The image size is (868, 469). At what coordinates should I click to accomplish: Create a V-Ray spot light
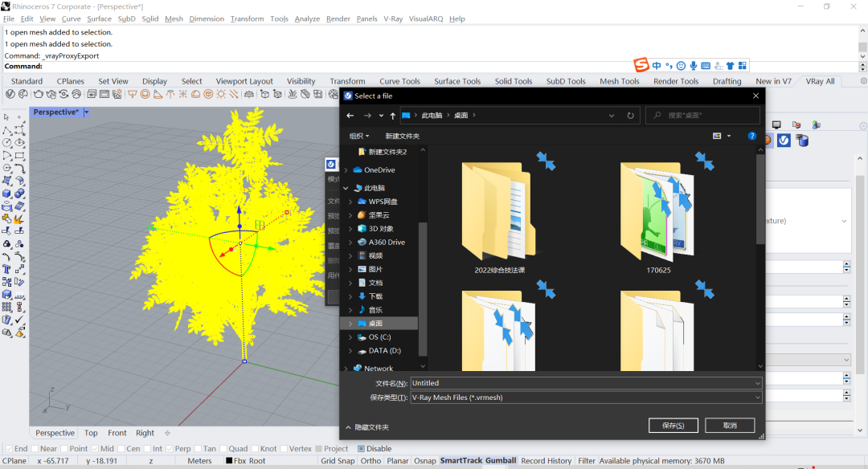tap(158, 94)
